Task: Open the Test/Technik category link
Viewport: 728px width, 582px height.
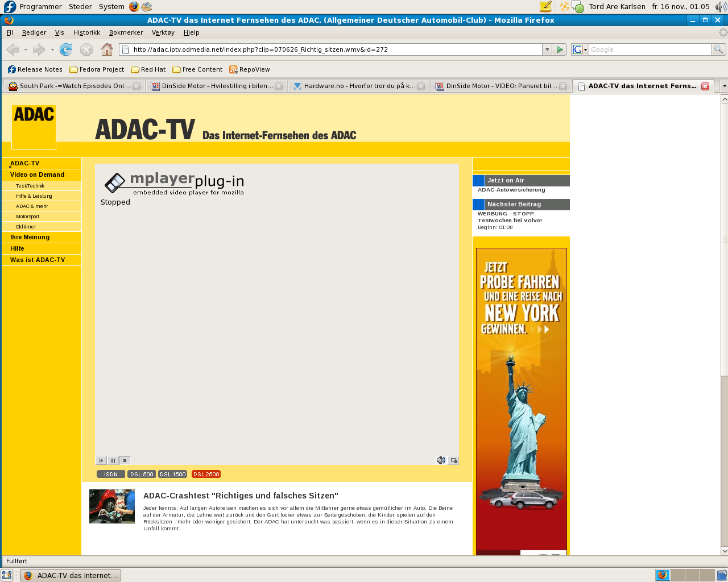Action: [x=30, y=186]
